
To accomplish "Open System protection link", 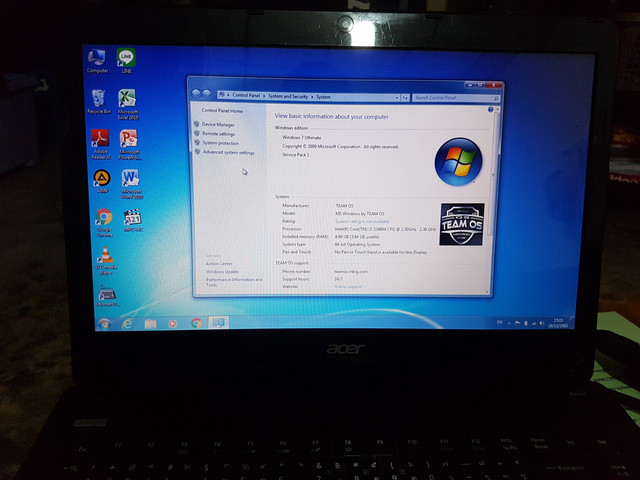I will (x=221, y=143).
